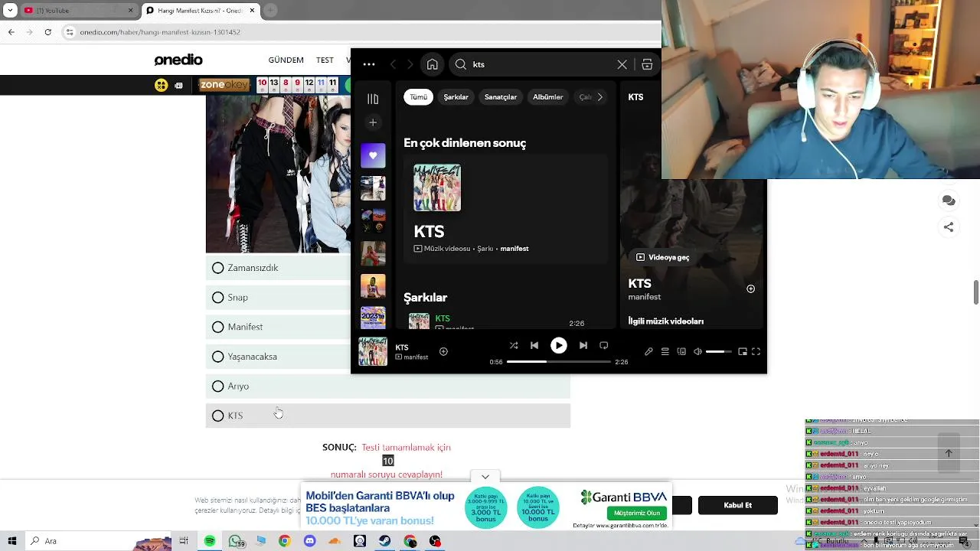Open WhatsApp from the taskbar

click(236, 541)
